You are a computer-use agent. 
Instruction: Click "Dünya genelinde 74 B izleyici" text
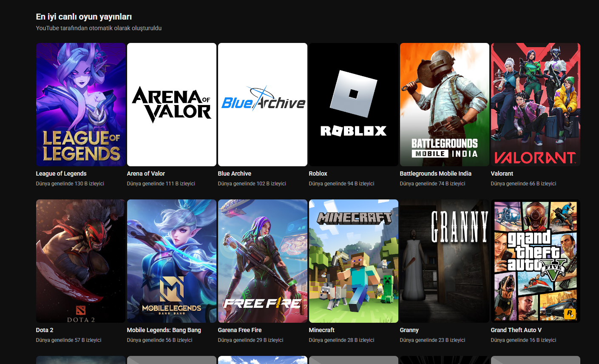pos(433,184)
